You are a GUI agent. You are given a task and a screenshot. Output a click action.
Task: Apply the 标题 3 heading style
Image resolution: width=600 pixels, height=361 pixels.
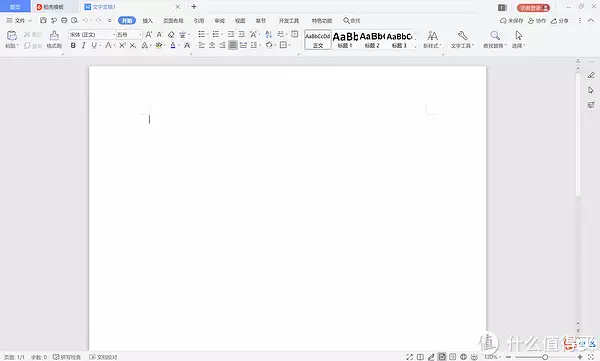[x=399, y=39]
